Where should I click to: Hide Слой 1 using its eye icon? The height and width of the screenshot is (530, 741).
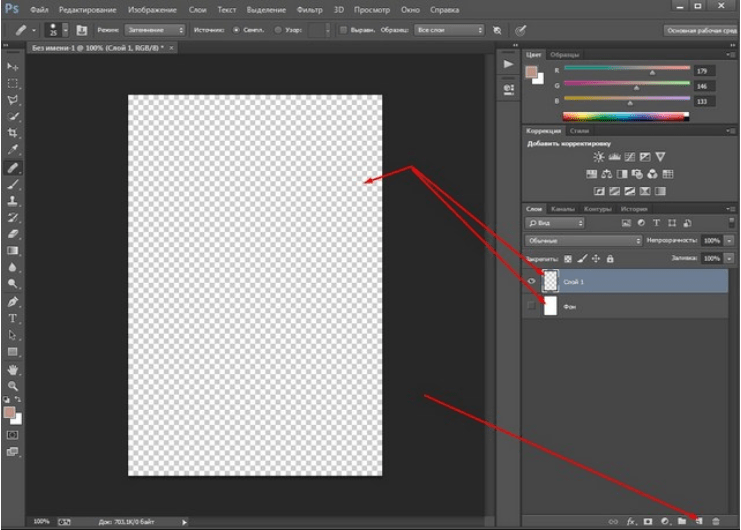532,282
